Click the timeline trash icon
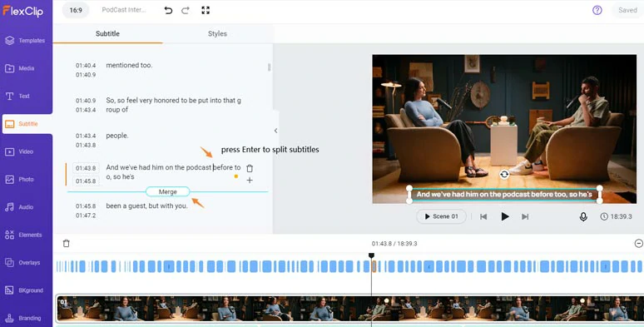644x327 pixels. coord(66,244)
